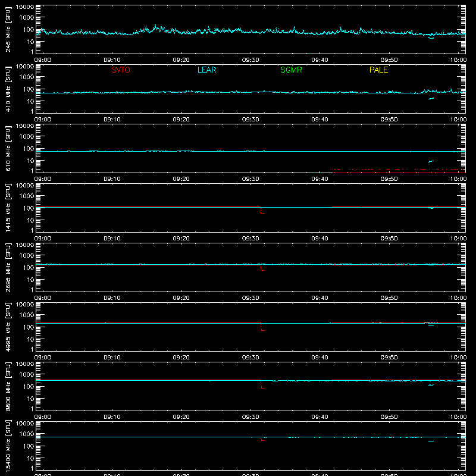Viewport: 476px width, 476px height.
Task: Click the 10 y-axis label of 1415 MHz plot
Action: pyautogui.click(x=30, y=220)
